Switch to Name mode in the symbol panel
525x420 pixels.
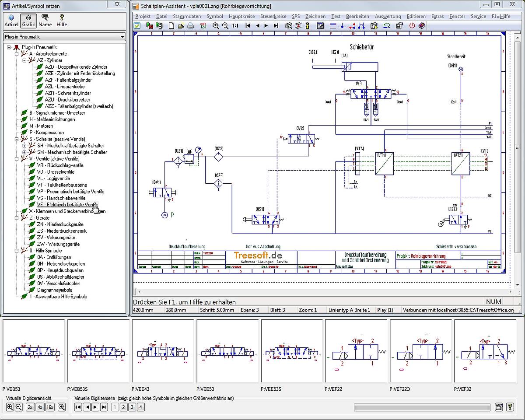coord(45,21)
